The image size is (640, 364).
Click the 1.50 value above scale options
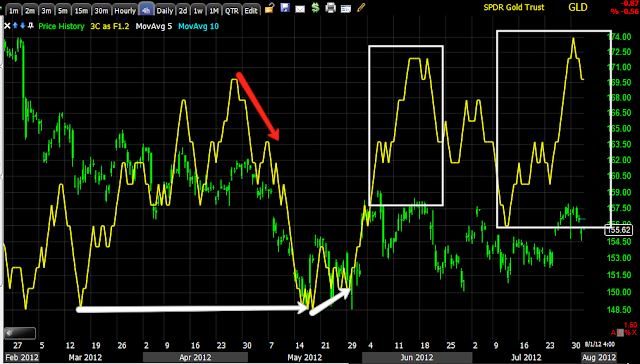631,325
